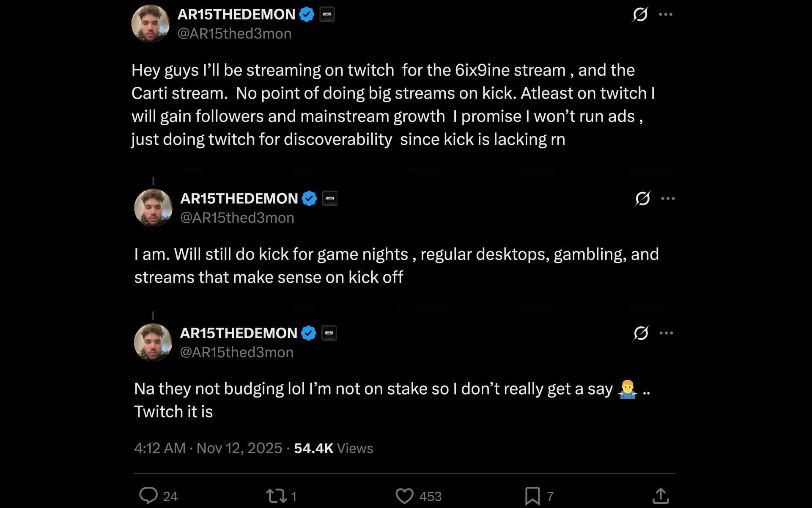This screenshot has height=508, width=812.
Task: Open Grok actions on the bottom tweet
Action: [640, 333]
